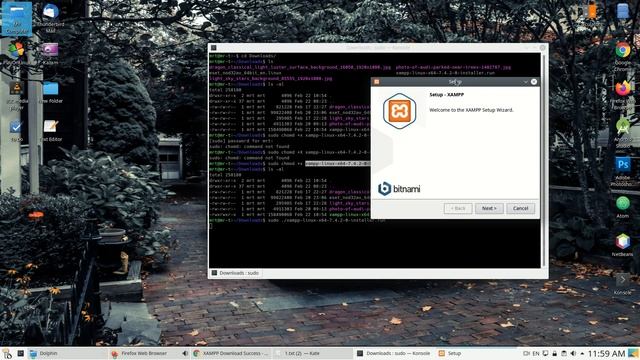The height and width of the screenshot is (360, 640).
Task: Minimize the Setup dialog with the chevron button
Action: (525, 82)
